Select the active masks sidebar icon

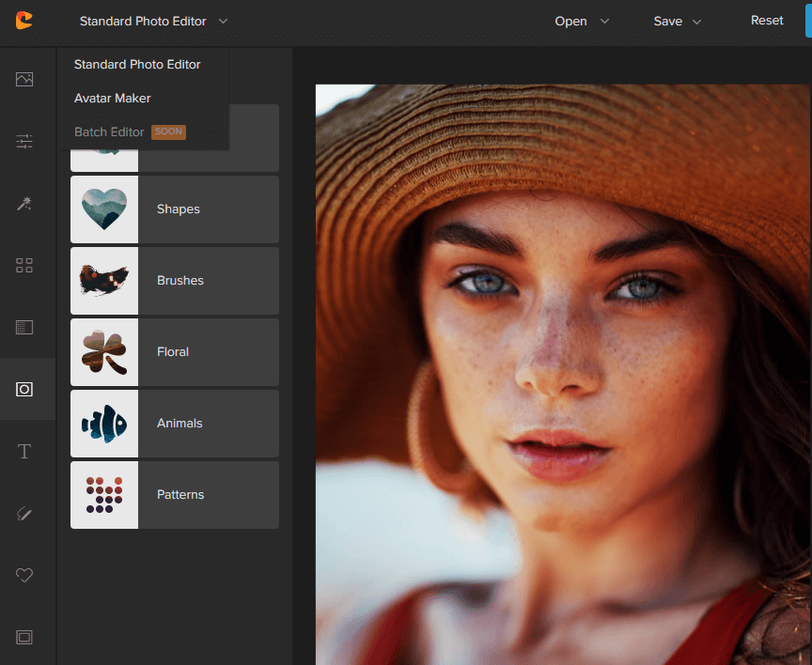coord(24,389)
